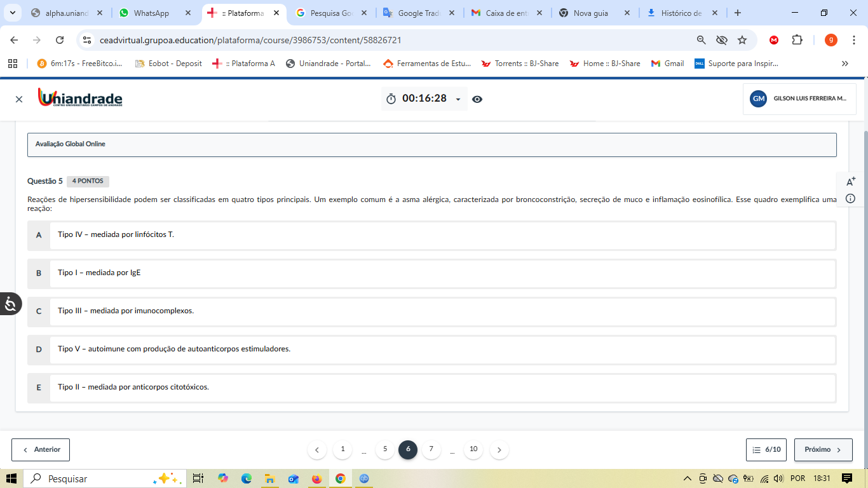Open the font size A+ tool

(851, 182)
